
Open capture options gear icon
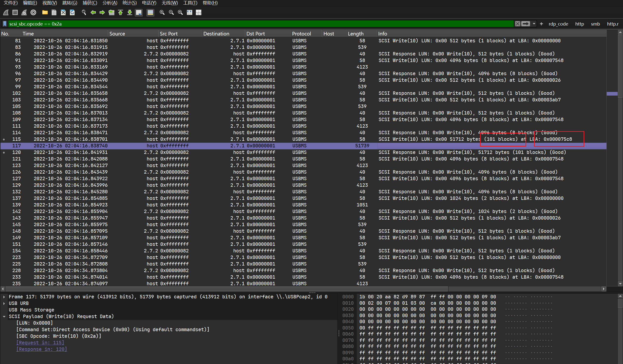point(33,12)
